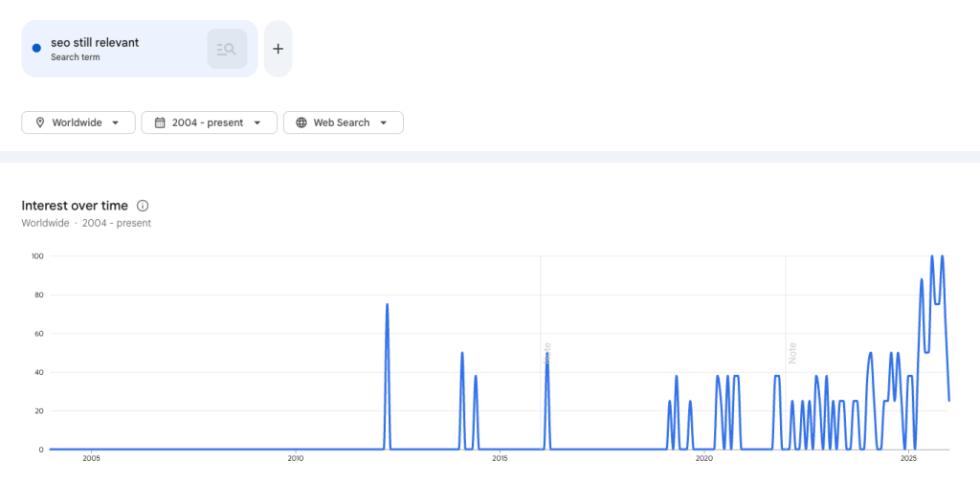This screenshot has height=483, width=980.
Task: Add a comparison term with plus button
Action: (278, 49)
